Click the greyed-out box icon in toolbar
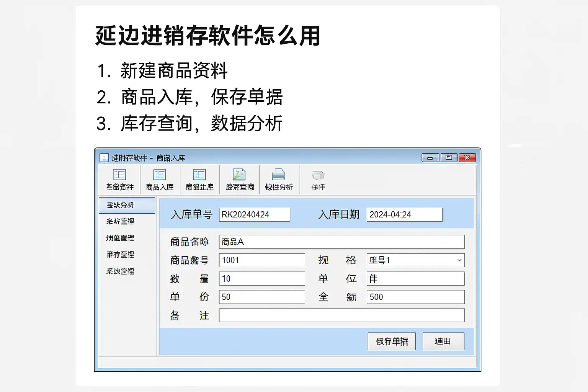The height and width of the screenshot is (392, 588). pyautogui.click(x=318, y=175)
